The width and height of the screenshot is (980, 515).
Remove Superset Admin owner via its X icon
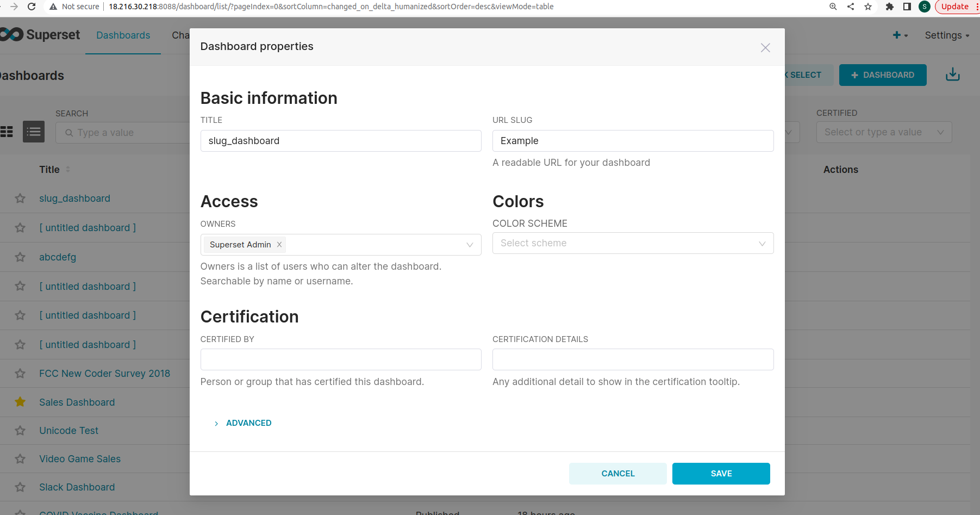[x=279, y=244]
